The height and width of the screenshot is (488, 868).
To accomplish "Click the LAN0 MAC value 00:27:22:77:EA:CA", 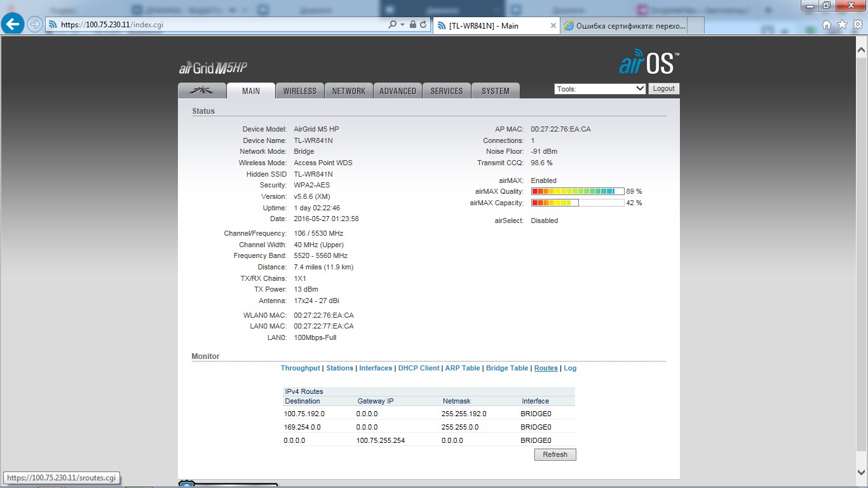I will (324, 326).
